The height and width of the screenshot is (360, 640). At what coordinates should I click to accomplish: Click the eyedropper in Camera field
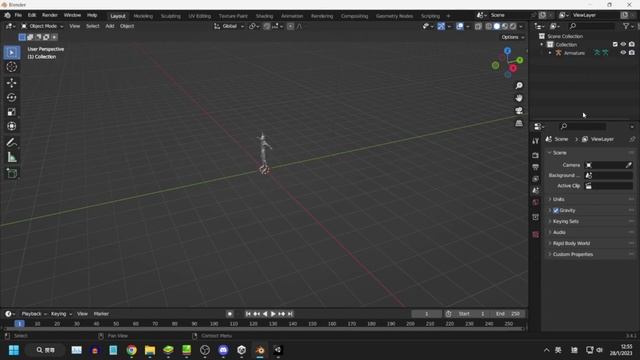(629, 165)
